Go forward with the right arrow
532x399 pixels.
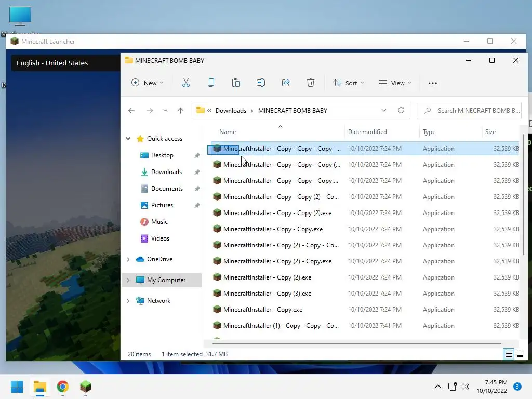[x=149, y=111]
